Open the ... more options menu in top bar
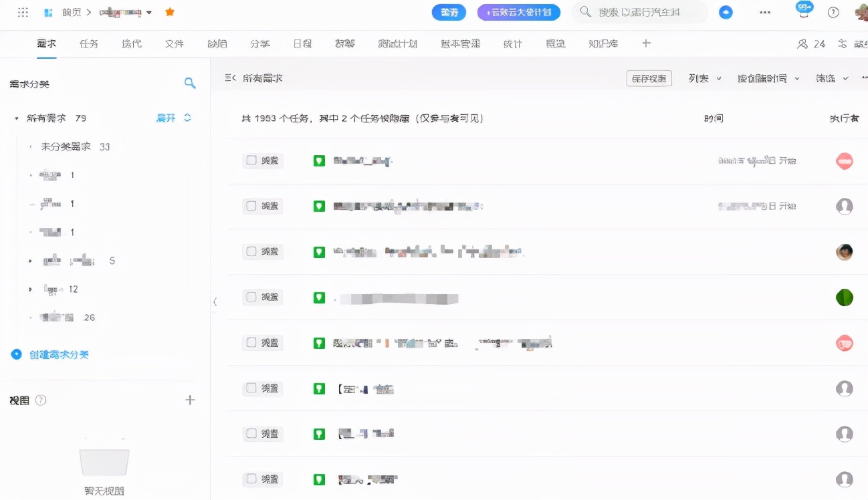This screenshot has width=868, height=500. tap(764, 11)
